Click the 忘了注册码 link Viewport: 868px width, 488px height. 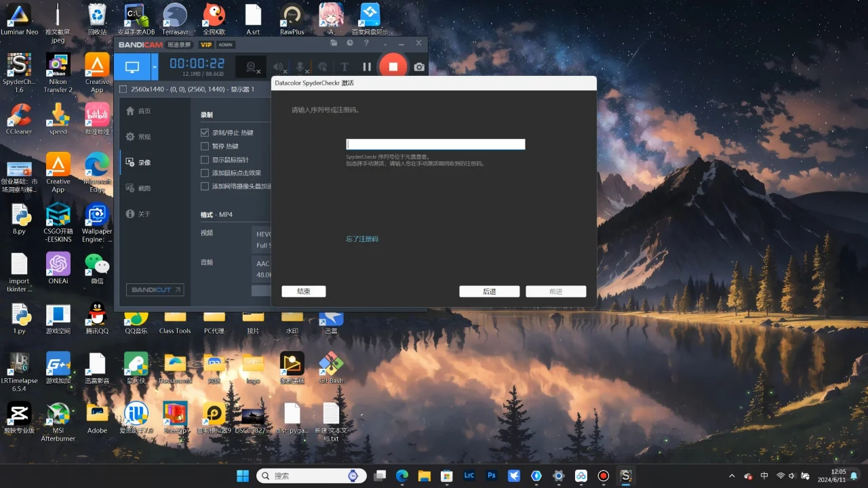(362, 239)
